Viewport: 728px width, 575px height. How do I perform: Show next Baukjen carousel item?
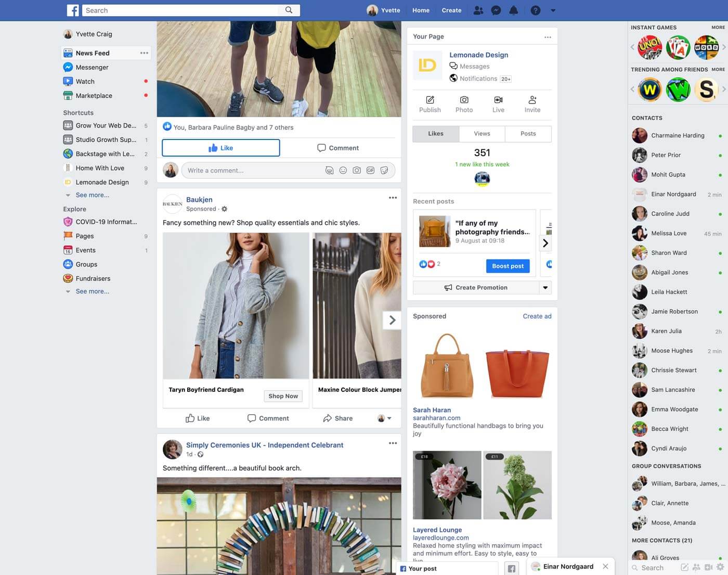392,320
